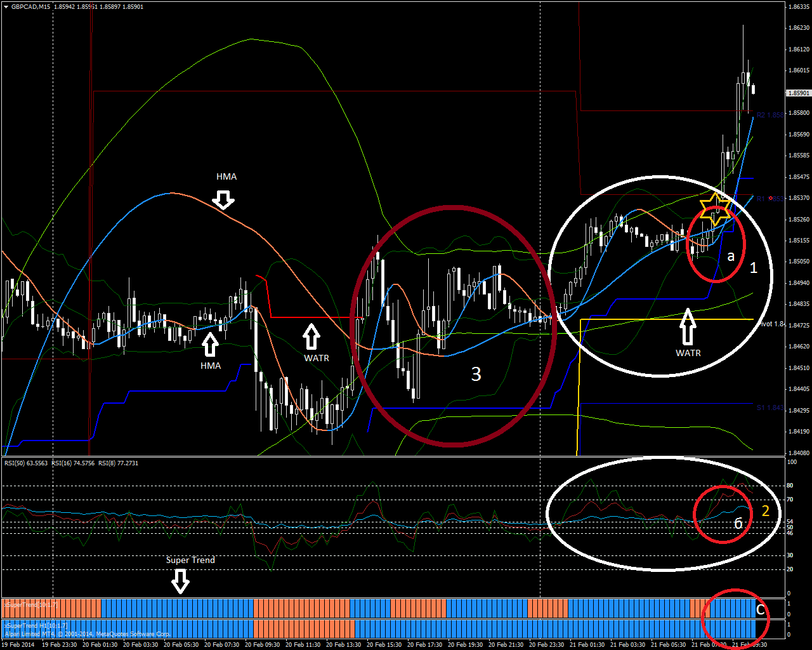The height and width of the screenshot is (650, 812).
Task: Click the Alpari Limited MT4 copyright text
Action: pos(88,633)
